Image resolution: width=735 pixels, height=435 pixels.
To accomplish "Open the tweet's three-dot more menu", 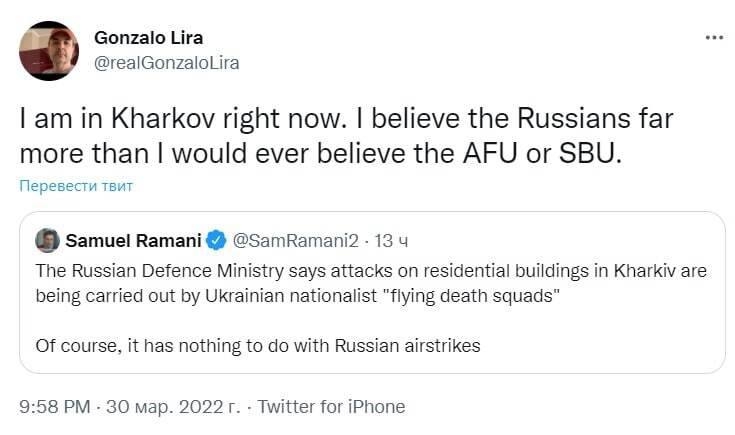I will (714, 38).
